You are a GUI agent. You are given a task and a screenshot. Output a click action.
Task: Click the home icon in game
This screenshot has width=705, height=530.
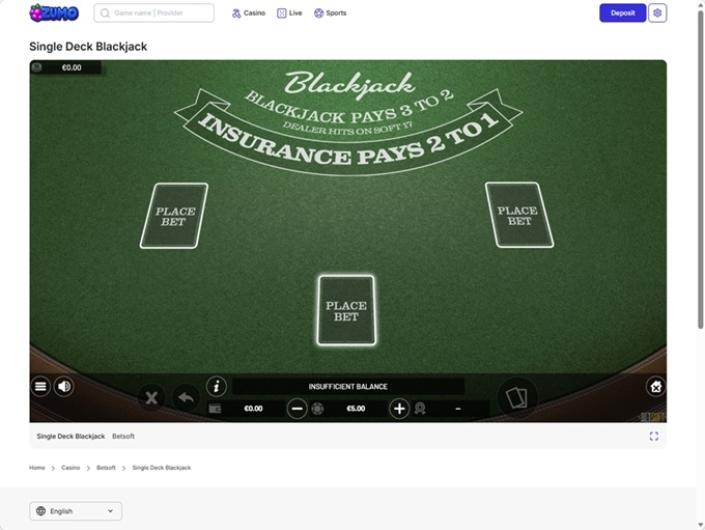tap(655, 386)
